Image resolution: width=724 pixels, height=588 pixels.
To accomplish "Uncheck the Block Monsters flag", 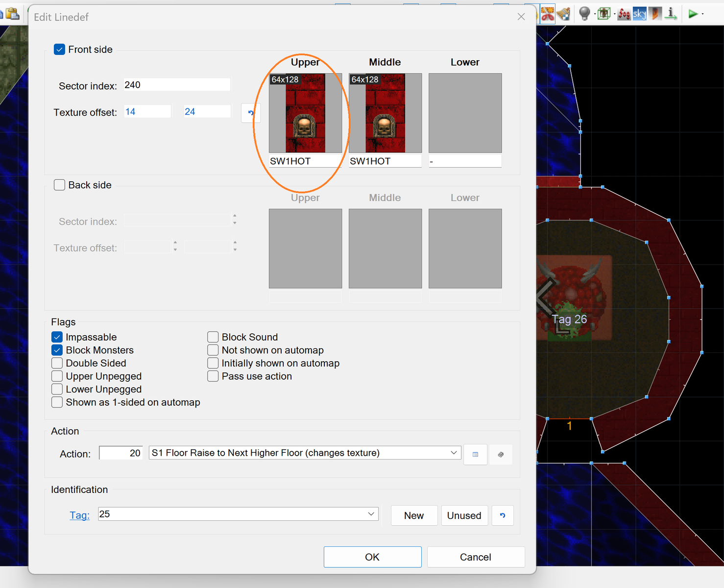I will pyautogui.click(x=57, y=350).
